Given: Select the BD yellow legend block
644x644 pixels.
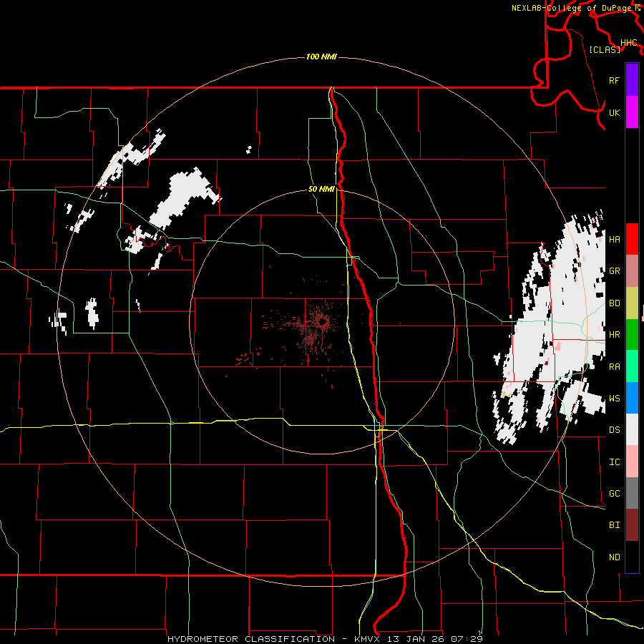Looking at the screenshot, I should [632, 303].
